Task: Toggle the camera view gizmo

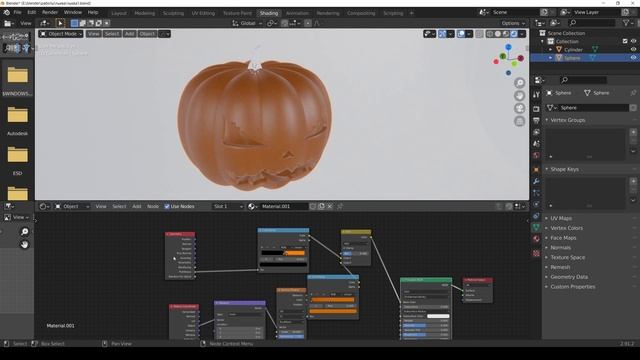Action: click(520, 108)
